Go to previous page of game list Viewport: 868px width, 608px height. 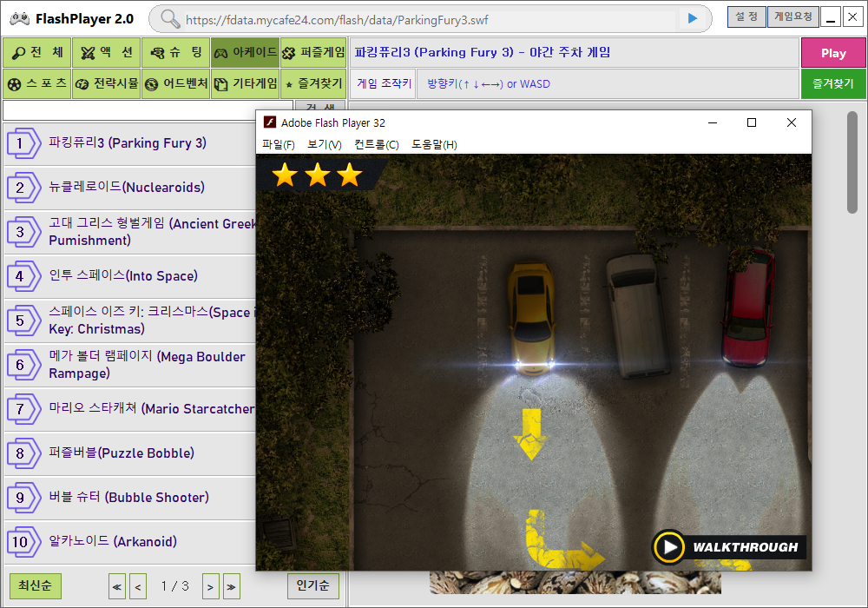(138, 586)
